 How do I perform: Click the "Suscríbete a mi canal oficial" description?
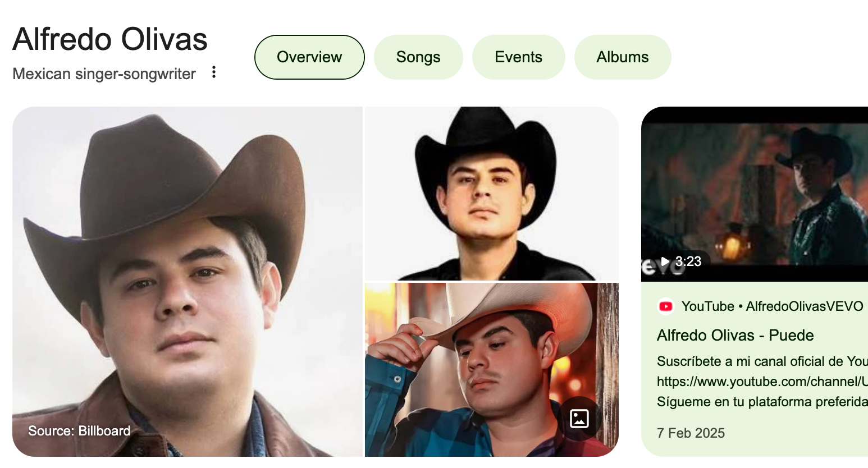pyautogui.click(x=762, y=361)
